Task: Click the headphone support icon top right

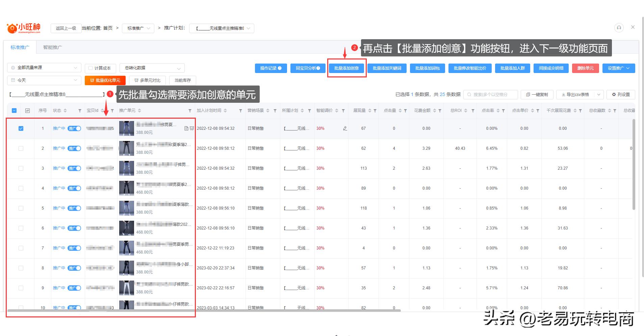Action: pyautogui.click(x=619, y=28)
